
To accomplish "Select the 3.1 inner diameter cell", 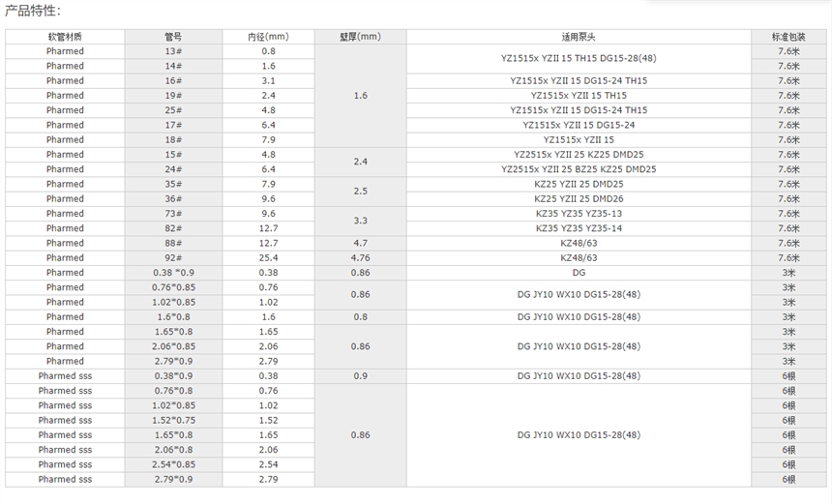I will 268,80.
